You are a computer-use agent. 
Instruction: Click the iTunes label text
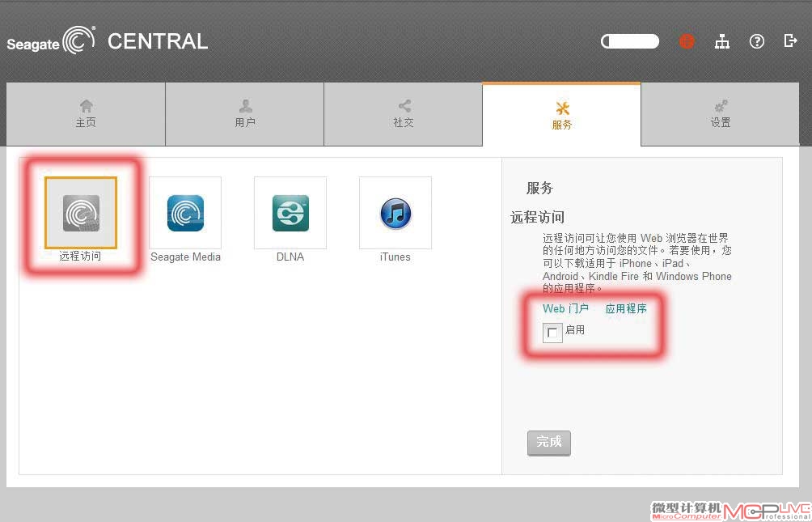tap(395, 257)
